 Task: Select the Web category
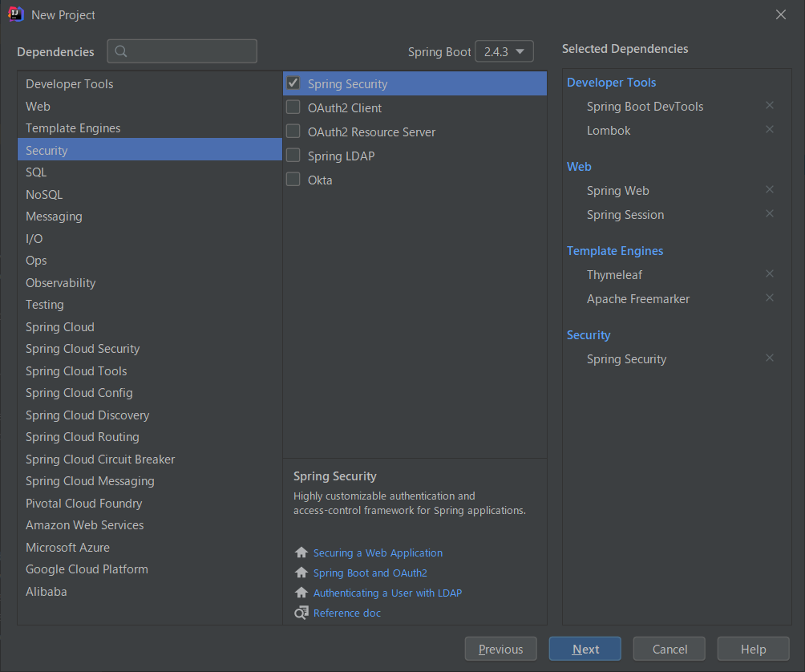coord(150,107)
